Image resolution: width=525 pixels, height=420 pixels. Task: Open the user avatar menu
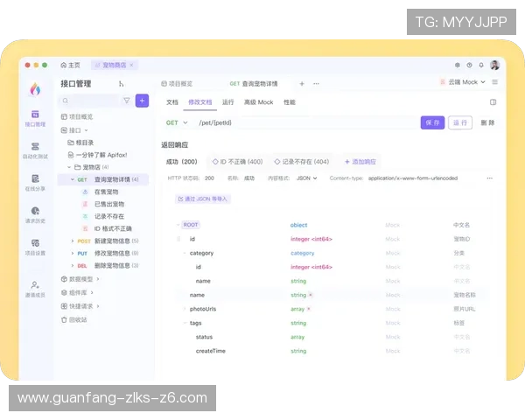495,65
